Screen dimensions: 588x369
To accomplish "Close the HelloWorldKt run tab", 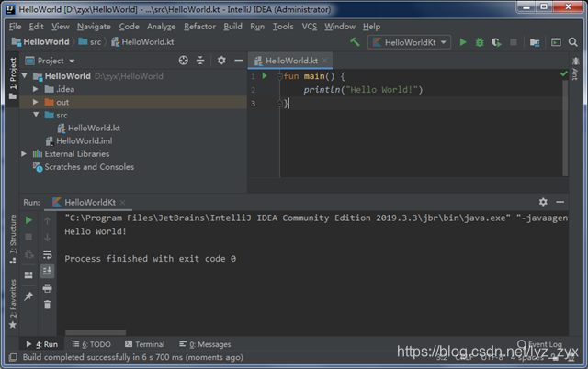I will 122,202.
